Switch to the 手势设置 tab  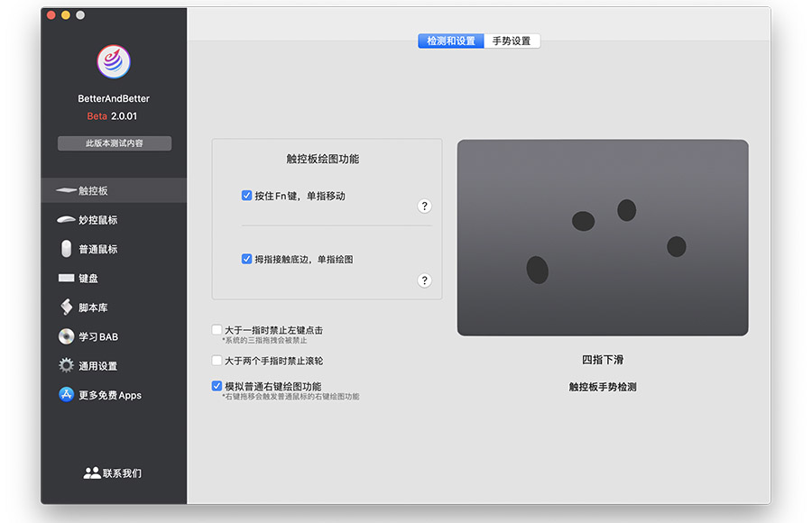tap(512, 41)
